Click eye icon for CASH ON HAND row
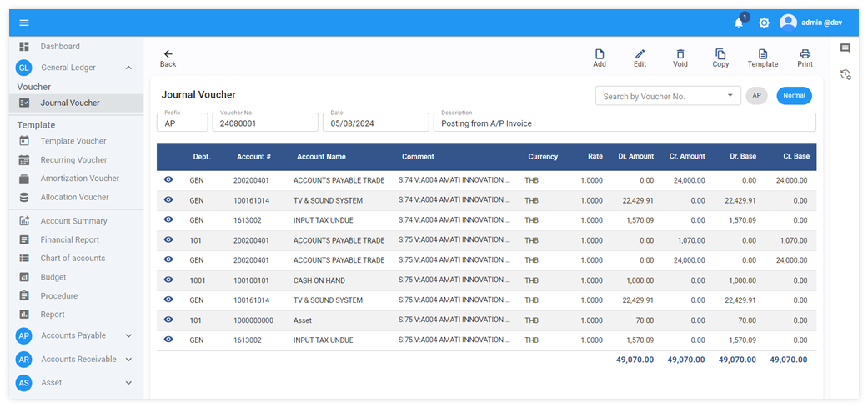The width and height of the screenshot is (868, 408). point(168,280)
